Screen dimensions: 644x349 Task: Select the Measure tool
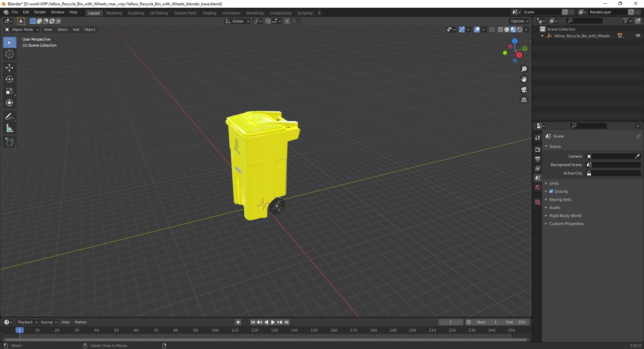click(9, 128)
